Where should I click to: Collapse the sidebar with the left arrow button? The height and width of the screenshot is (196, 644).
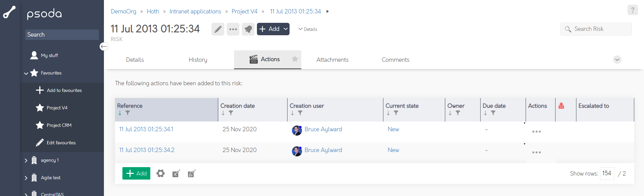click(x=104, y=46)
